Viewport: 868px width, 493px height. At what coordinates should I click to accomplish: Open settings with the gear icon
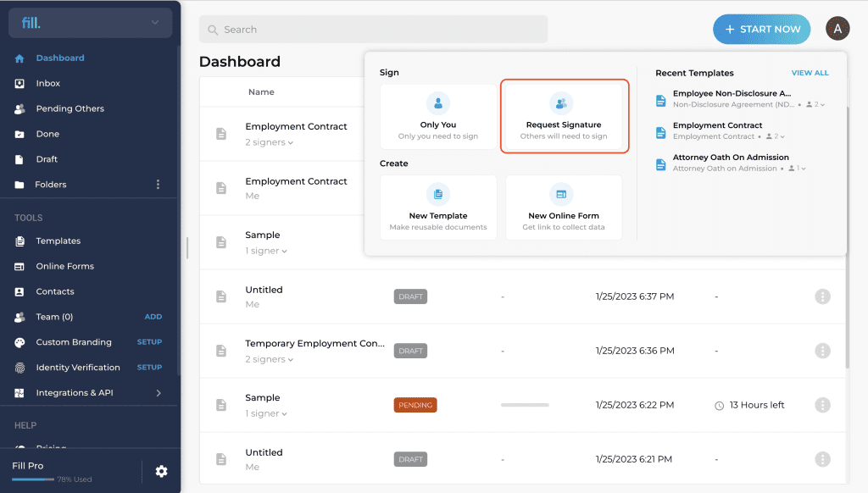(161, 472)
